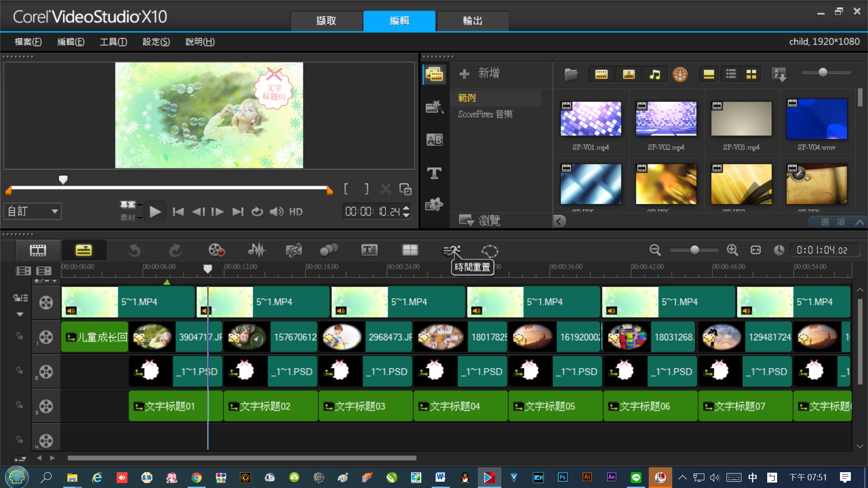Click the 新增 add folder button
This screenshot has width=868, height=488.
coord(479,73)
